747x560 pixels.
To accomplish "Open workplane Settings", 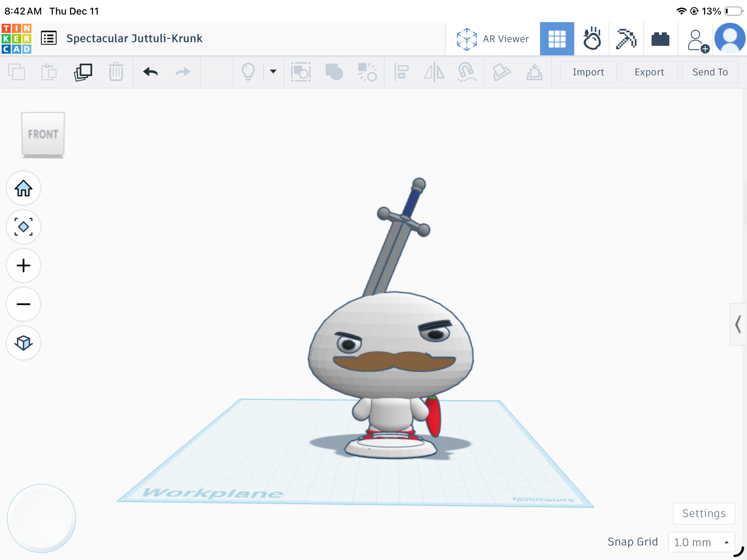I will click(704, 514).
